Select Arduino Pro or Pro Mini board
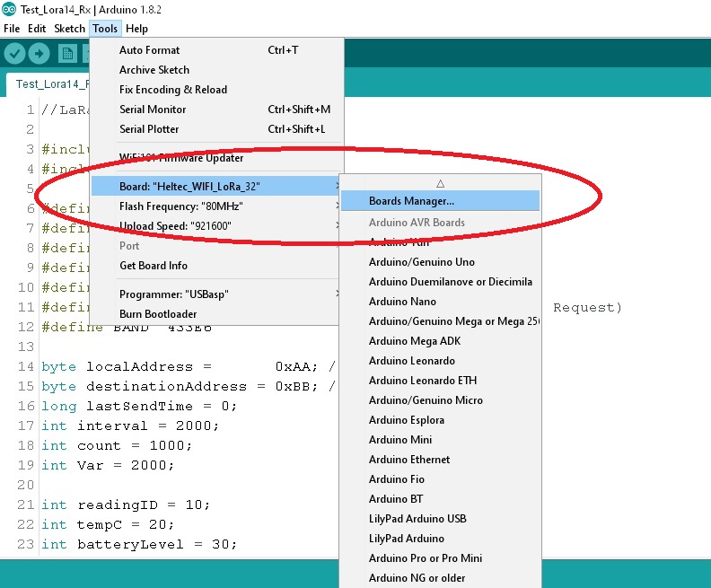The width and height of the screenshot is (711, 588). 440,558
